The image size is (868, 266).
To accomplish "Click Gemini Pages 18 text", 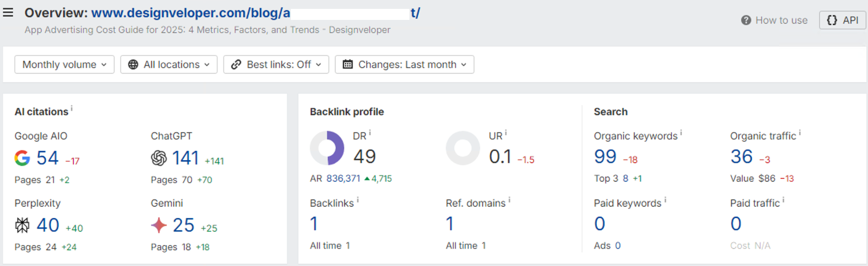I will 171,247.
